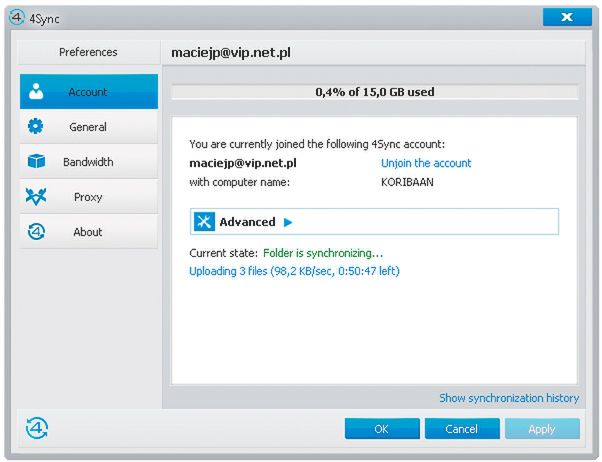The width and height of the screenshot is (602, 462).
Task: Click the header email maciejp@vip.net.pl
Action: (231, 52)
